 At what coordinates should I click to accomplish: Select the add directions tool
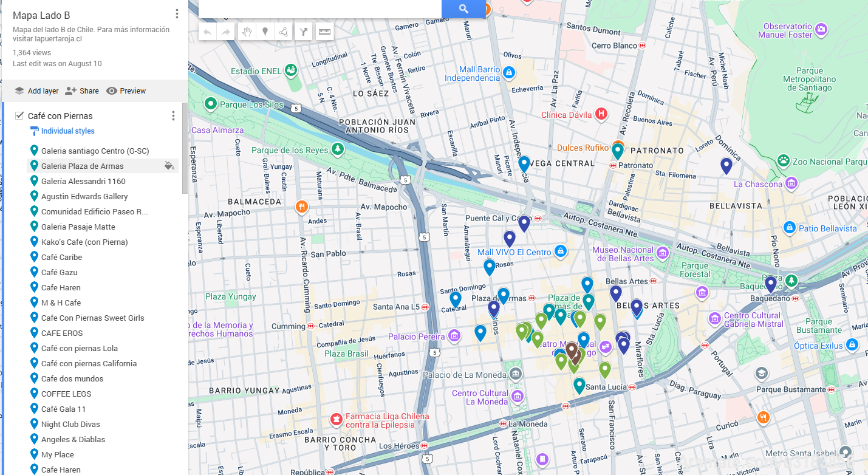303,32
